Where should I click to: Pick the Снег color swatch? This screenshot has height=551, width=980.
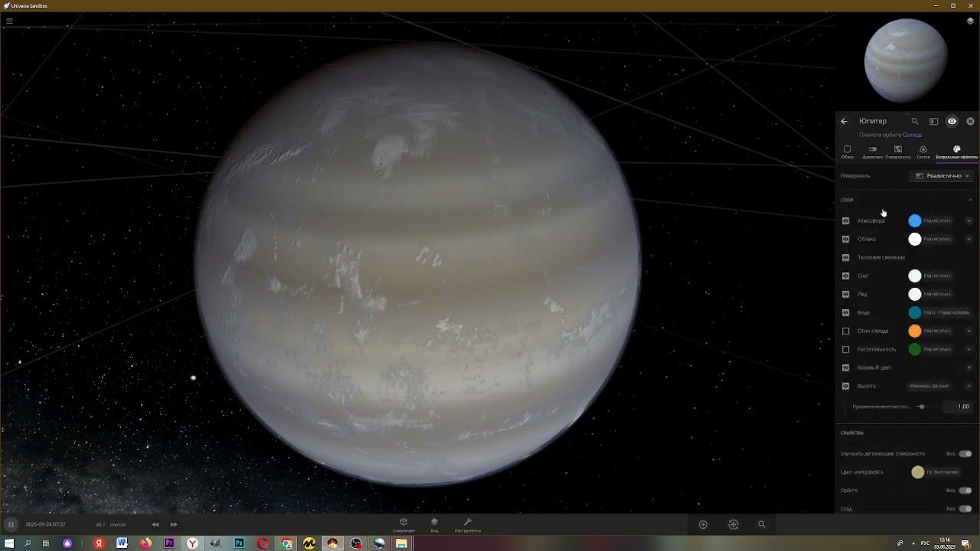pos(915,275)
